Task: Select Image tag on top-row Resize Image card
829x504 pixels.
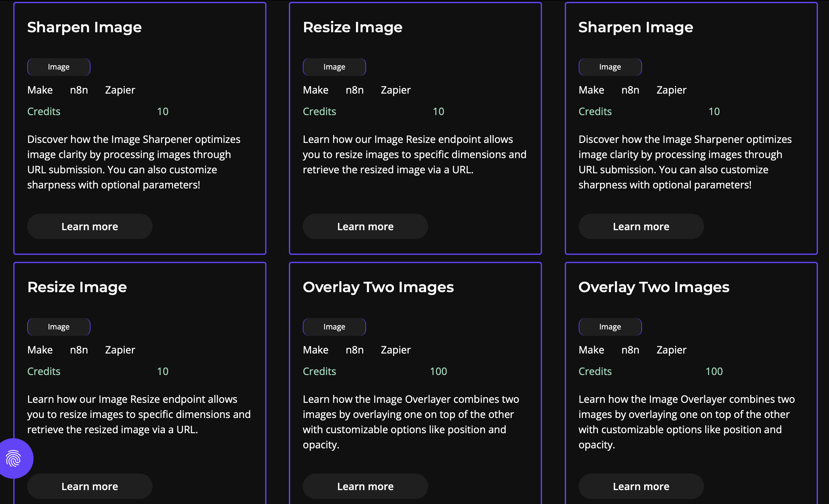Action: tap(334, 67)
